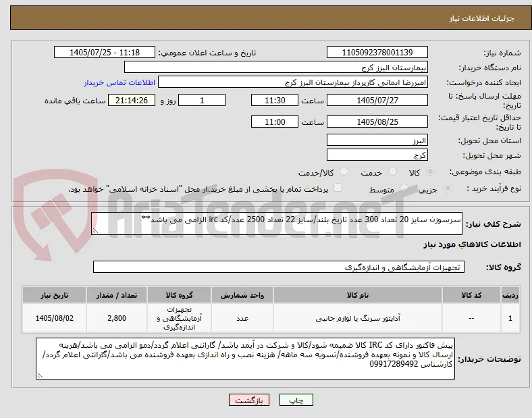532x418 pixels.
Task: Click the quantity cell 2,800
Action: click(x=117, y=318)
